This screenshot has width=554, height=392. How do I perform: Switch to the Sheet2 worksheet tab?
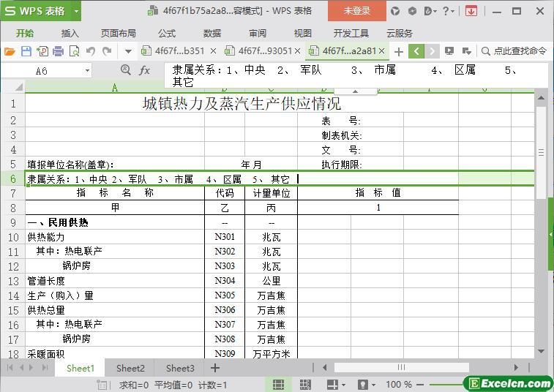click(x=130, y=368)
